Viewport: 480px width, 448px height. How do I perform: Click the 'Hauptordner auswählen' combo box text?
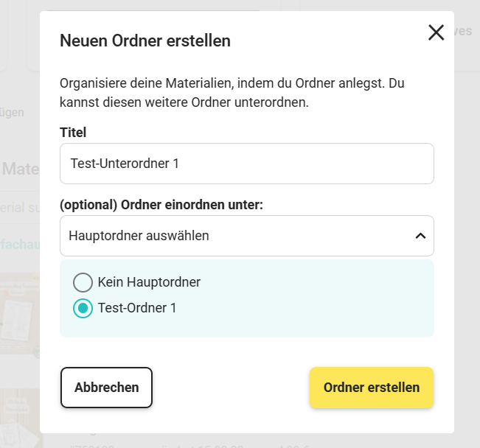point(139,236)
